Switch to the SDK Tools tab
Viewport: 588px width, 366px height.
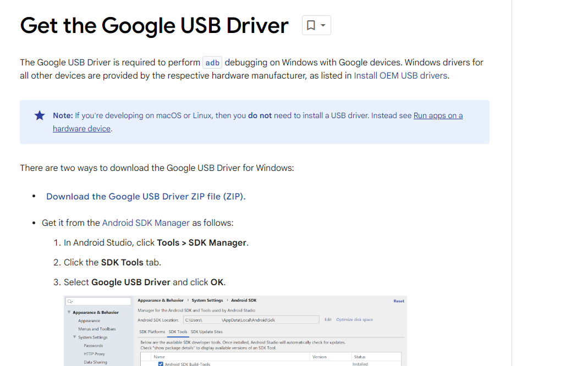pyautogui.click(x=178, y=331)
